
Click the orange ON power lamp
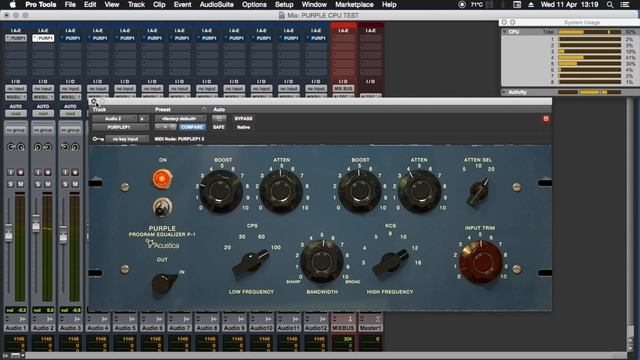click(162, 179)
